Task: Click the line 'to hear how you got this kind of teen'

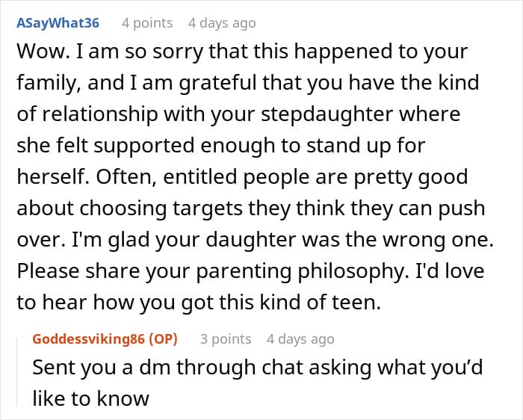Action: click(199, 302)
